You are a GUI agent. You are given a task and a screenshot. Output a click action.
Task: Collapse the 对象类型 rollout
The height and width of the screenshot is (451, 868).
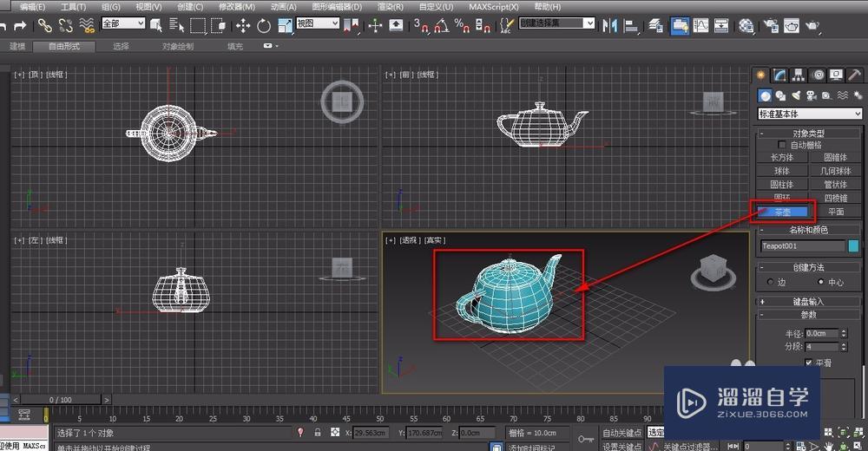point(809,133)
